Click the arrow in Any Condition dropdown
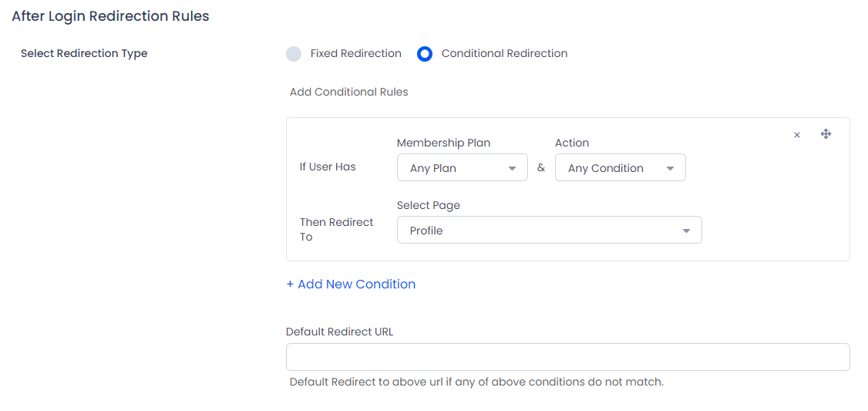Image resolution: width=868 pixels, height=411 pixels. pos(670,168)
